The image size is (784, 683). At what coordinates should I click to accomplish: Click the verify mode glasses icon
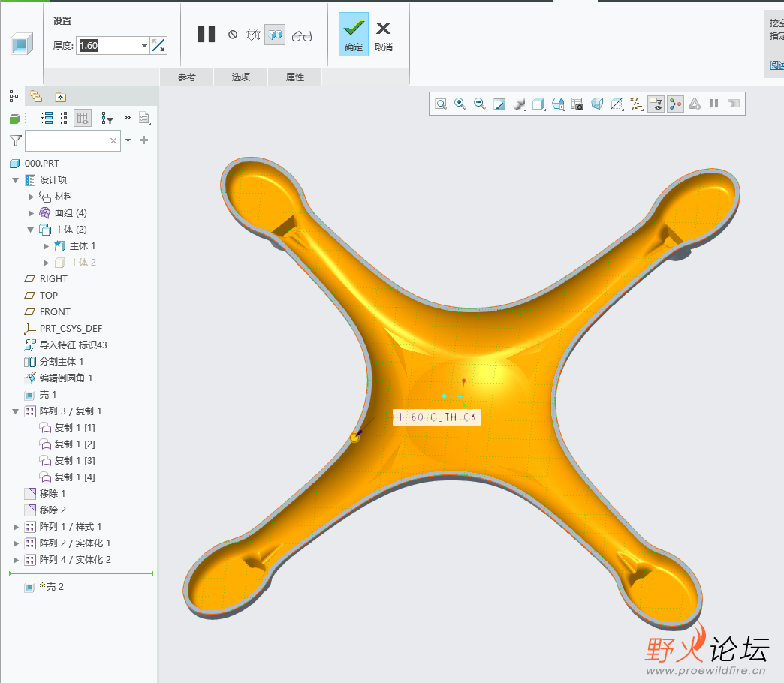point(302,35)
